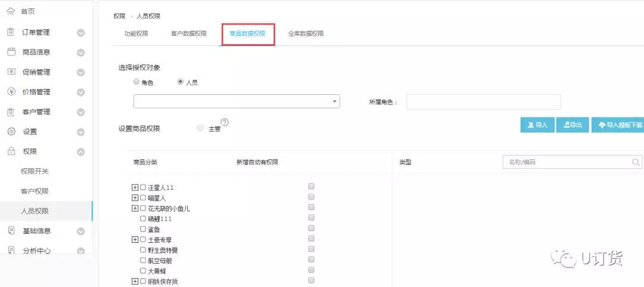Click the home icon beside 首页
Image resolution: width=644 pixels, height=287 pixels.
point(11,11)
